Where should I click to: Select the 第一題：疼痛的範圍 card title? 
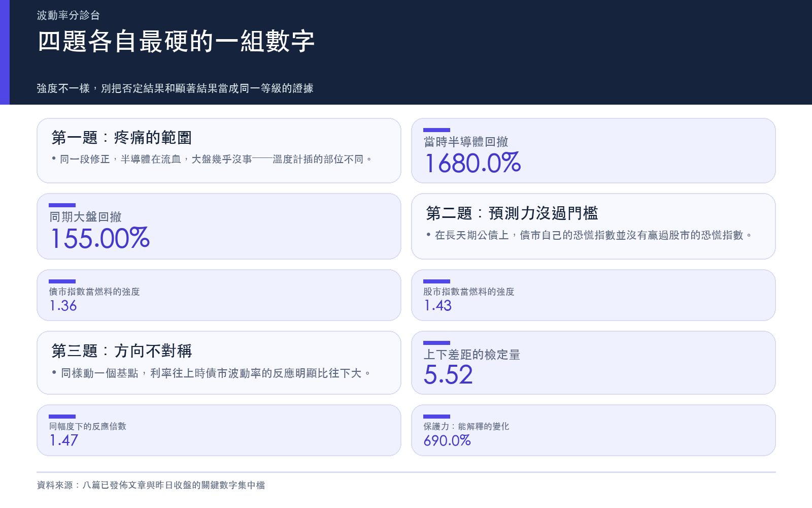pos(122,138)
